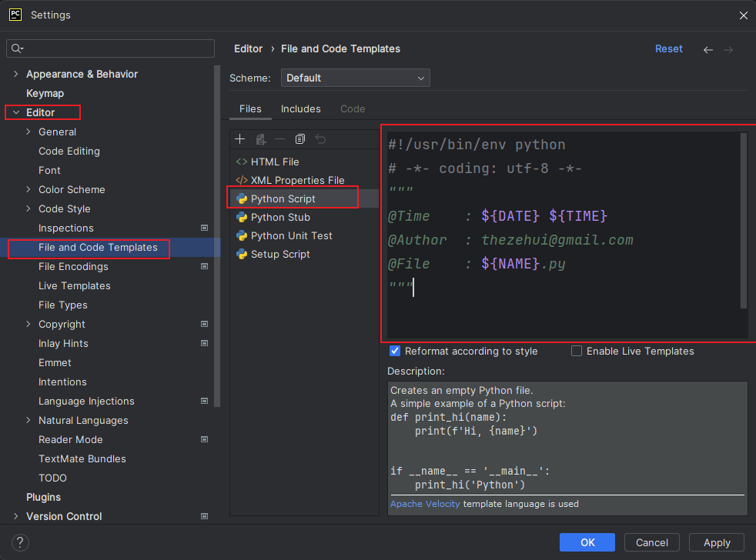Uncheck Reformat according to style

(395, 352)
